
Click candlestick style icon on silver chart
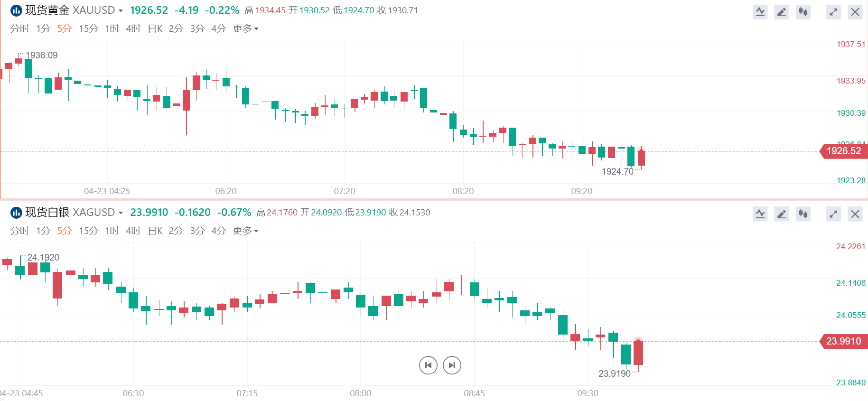pyautogui.click(x=803, y=214)
